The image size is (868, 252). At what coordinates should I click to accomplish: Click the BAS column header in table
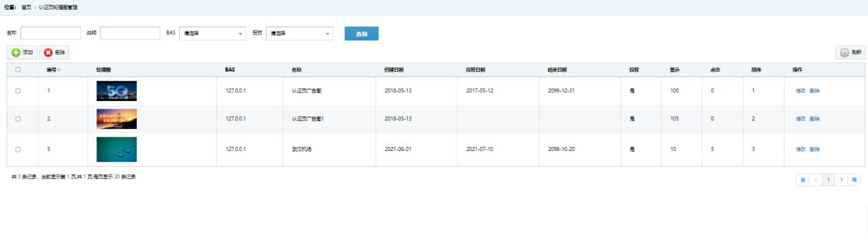tap(230, 70)
